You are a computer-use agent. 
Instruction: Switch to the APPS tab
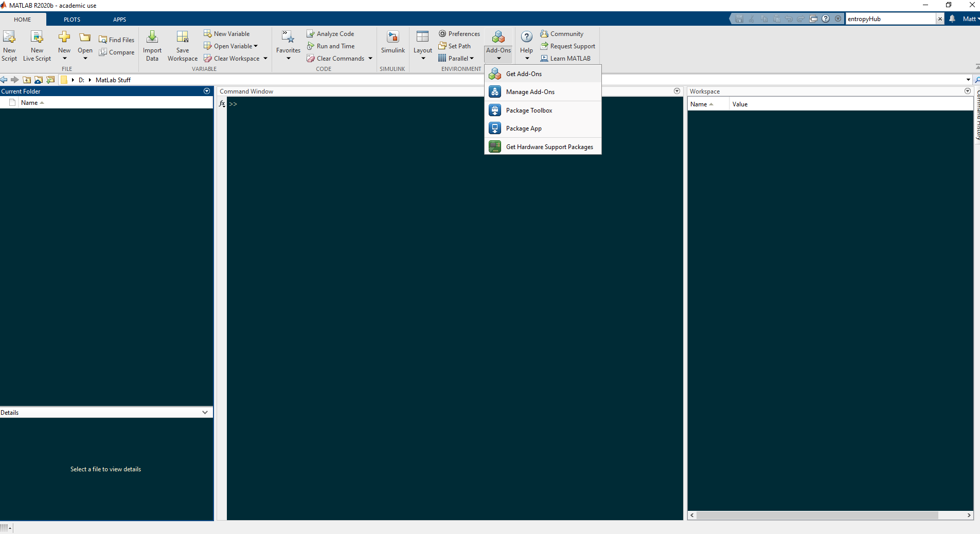(119, 20)
